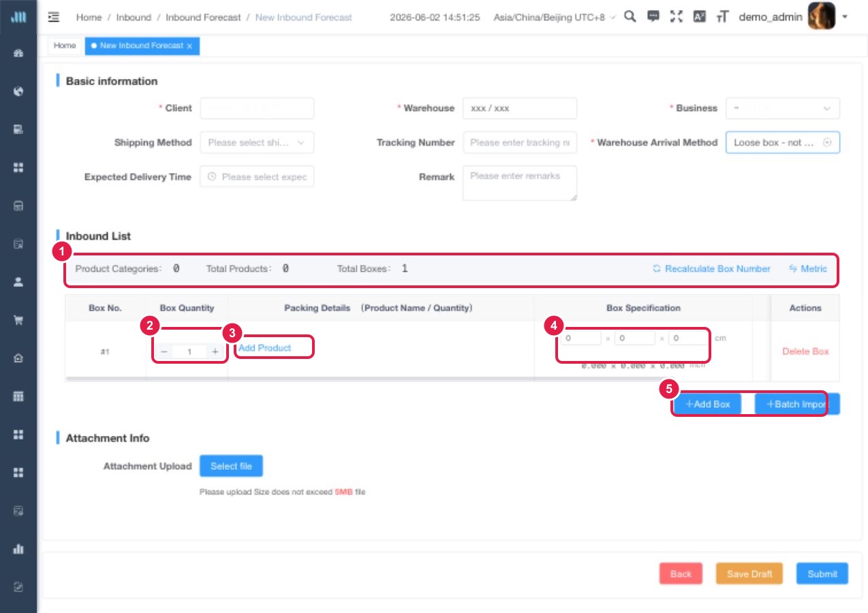This screenshot has height=613, width=868.
Task: Click the app logo in sidebar
Action: click(x=19, y=17)
